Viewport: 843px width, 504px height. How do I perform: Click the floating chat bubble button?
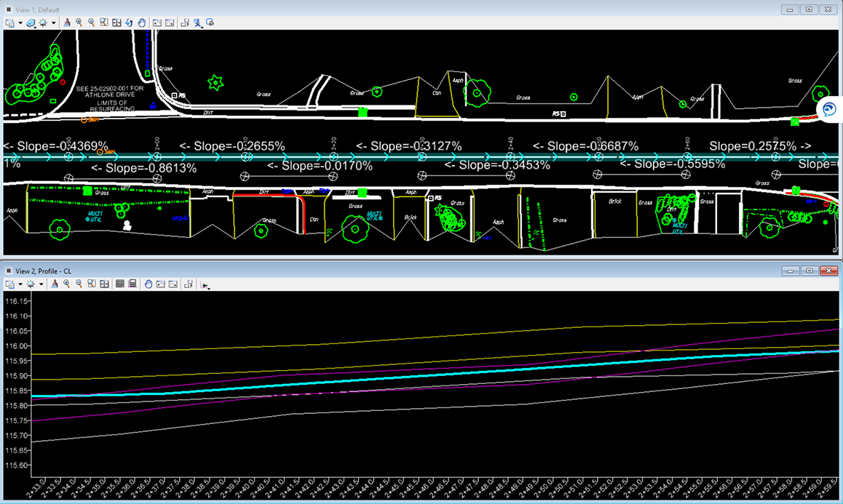829,109
